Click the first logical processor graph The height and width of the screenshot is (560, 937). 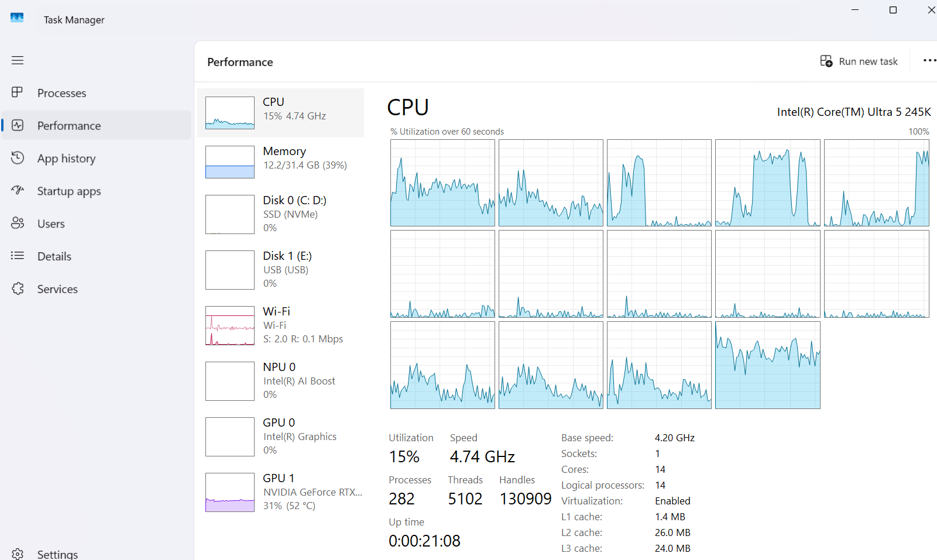click(x=442, y=183)
